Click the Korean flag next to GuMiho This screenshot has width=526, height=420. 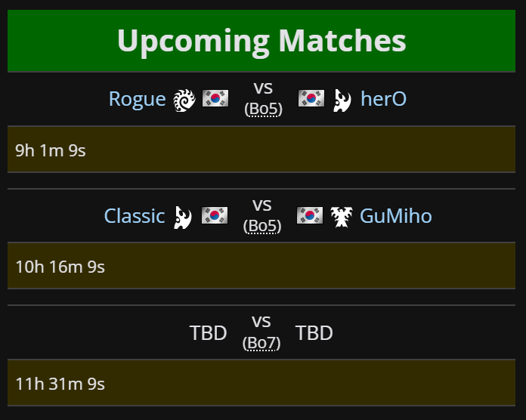click(310, 215)
